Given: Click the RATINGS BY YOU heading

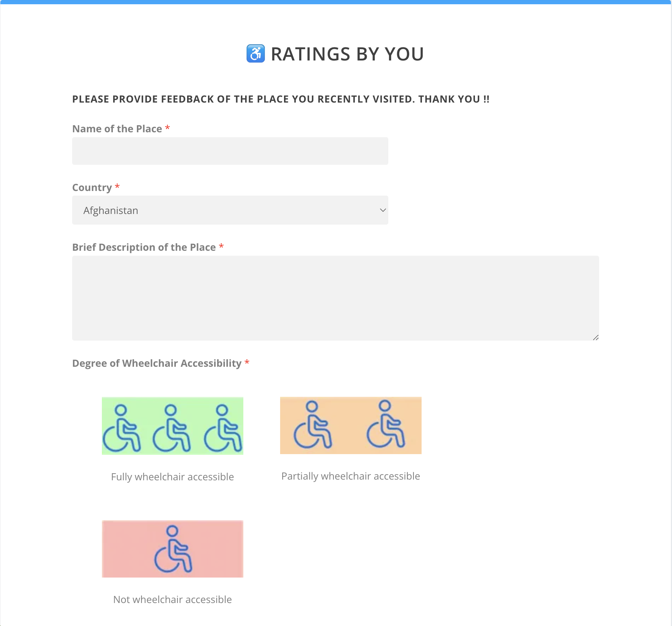Looking at the screenshot, I should 347,54.
